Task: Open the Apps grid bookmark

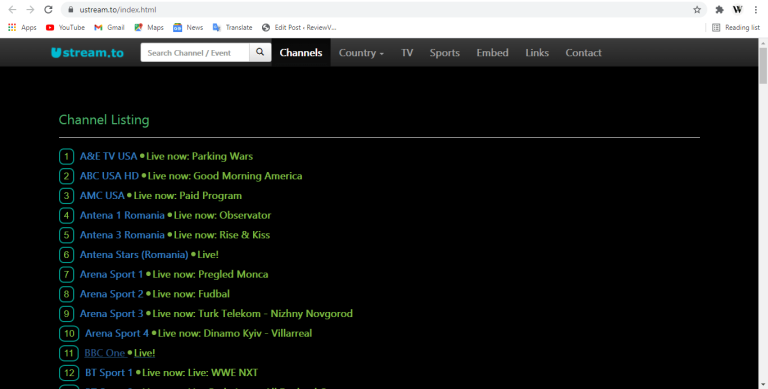Action: point(22,27)
